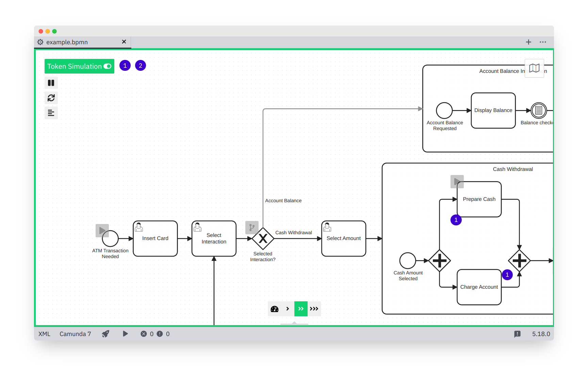The width and height of the screenshot is (588, 366).
Task: Select the fastest triple-arrow simulation speed
Action: (314, 308)
